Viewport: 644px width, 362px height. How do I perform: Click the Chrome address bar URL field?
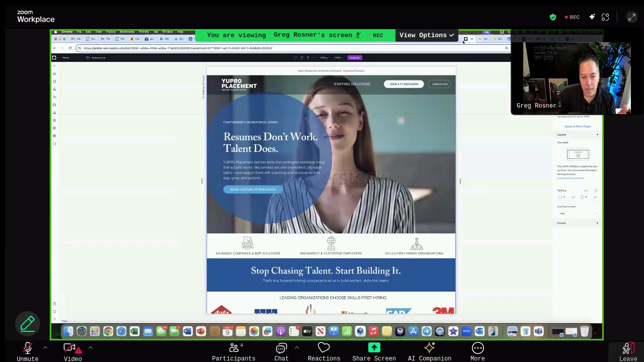[x=292, y=48]
